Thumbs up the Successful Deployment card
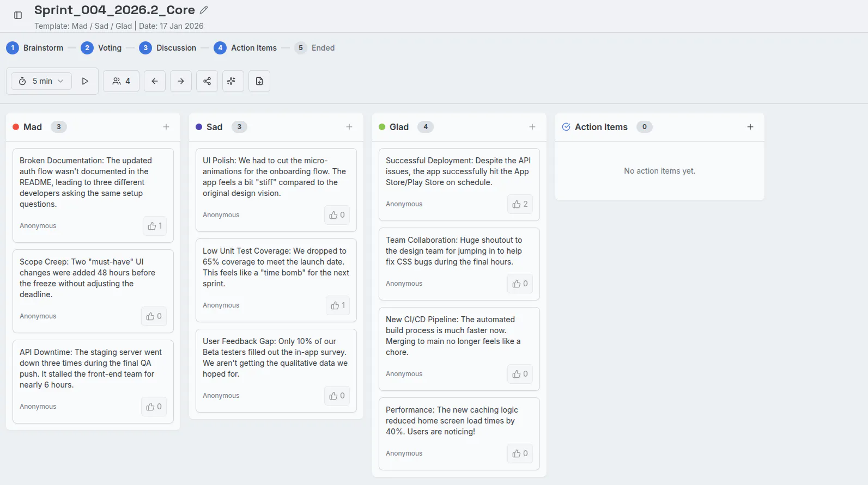The width and height of the screenshot is (868, 485). tap(520, 204)
